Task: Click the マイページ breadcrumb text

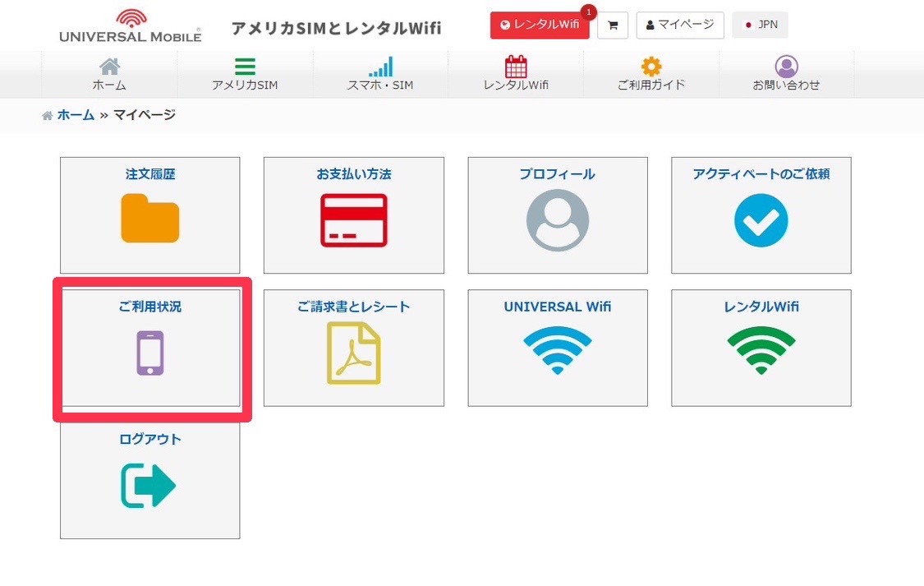Action: point(145,115)
